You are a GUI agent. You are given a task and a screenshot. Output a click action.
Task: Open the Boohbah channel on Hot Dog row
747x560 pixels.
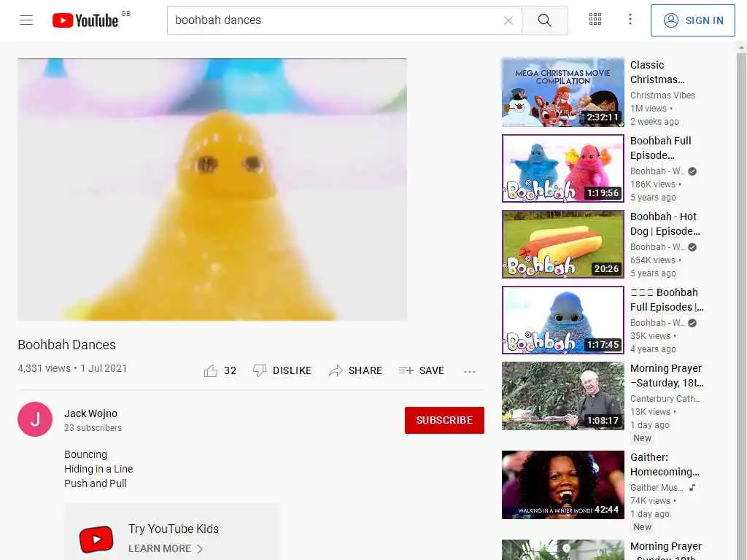click(x=657, y=247)
